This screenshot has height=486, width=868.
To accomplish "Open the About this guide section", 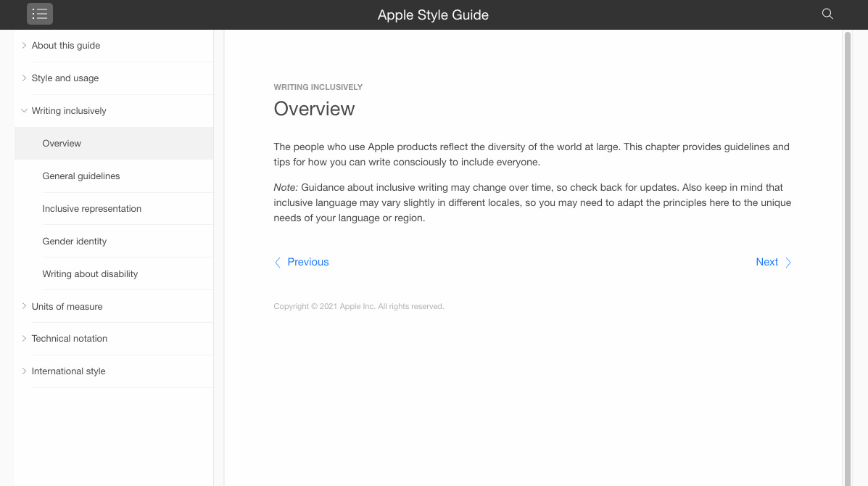I will (x=65, y=45).
